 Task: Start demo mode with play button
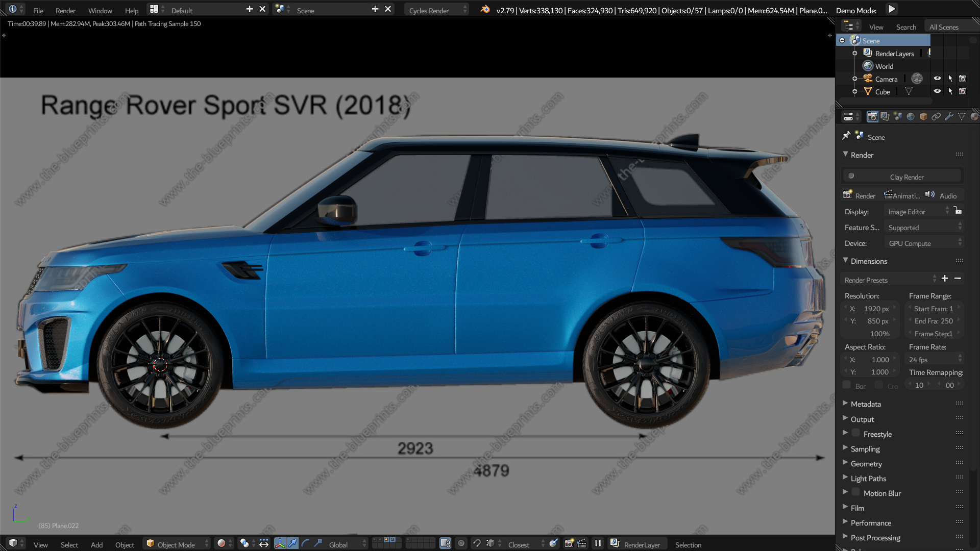point(891,9)
